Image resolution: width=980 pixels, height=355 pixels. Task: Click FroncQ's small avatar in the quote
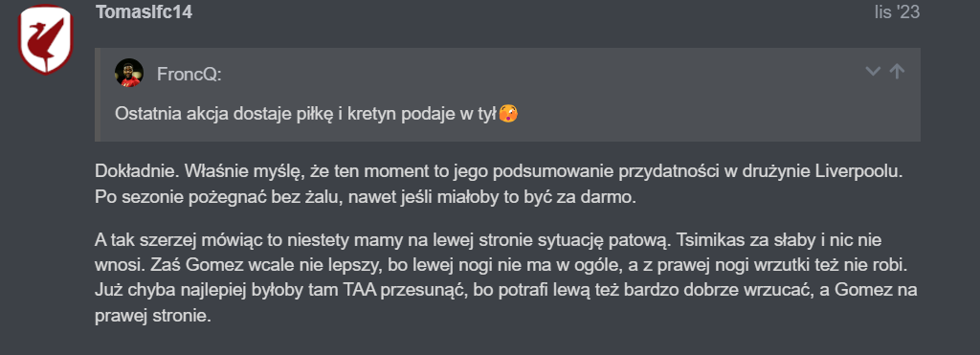click(129, 73)
